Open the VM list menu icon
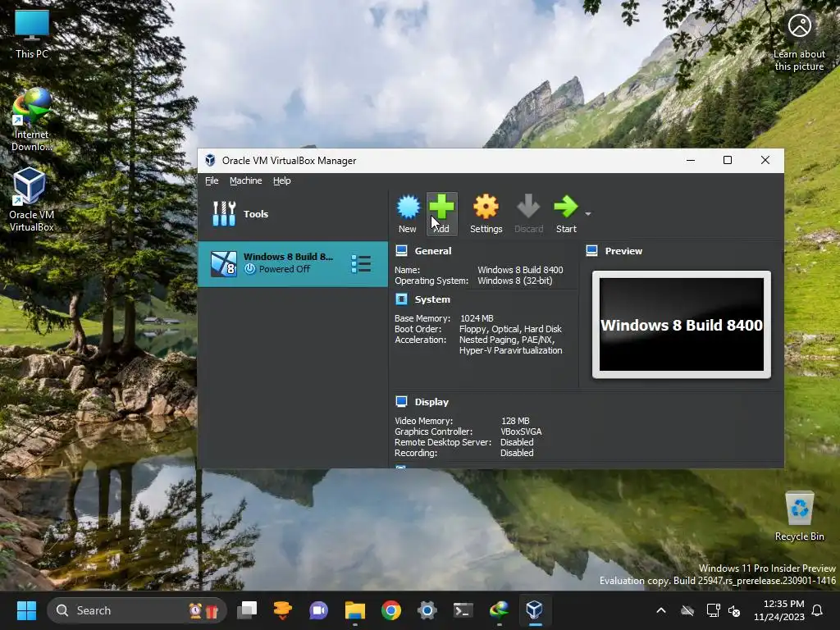The width and height of the screenshot is (840, 630). pos(361,263)
